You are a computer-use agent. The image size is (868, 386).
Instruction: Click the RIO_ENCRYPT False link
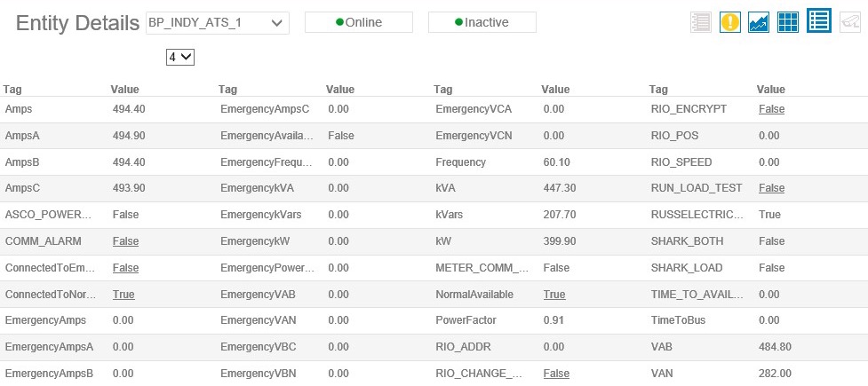pos(772,109)
